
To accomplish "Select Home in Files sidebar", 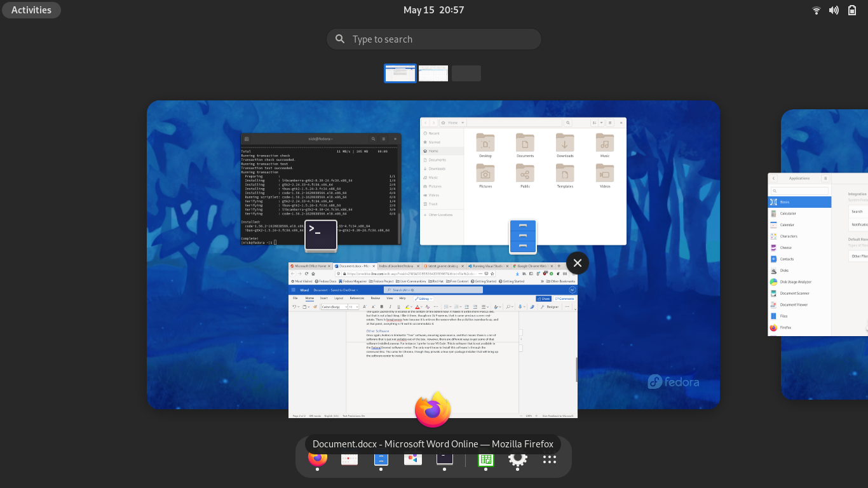I will (442, 151).
